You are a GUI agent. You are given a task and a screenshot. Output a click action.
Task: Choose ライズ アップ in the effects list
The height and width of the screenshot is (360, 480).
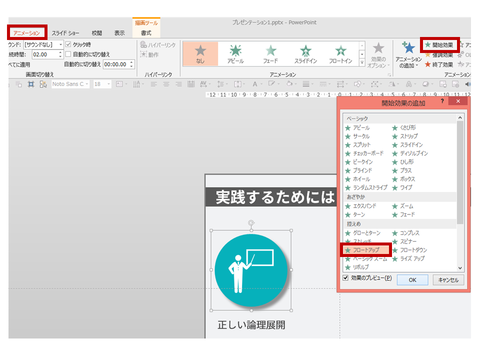click(409, 259)
